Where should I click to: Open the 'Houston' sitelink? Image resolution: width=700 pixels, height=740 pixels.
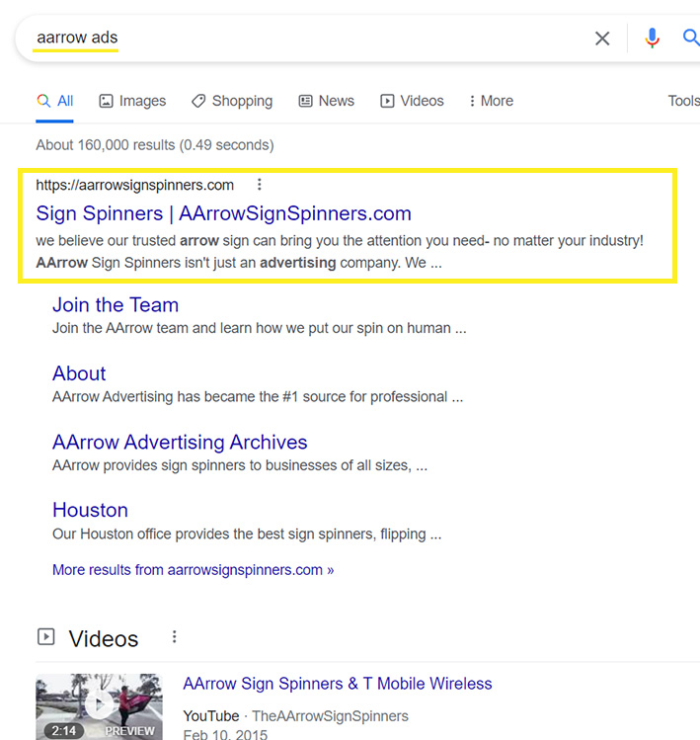(90, 510)
